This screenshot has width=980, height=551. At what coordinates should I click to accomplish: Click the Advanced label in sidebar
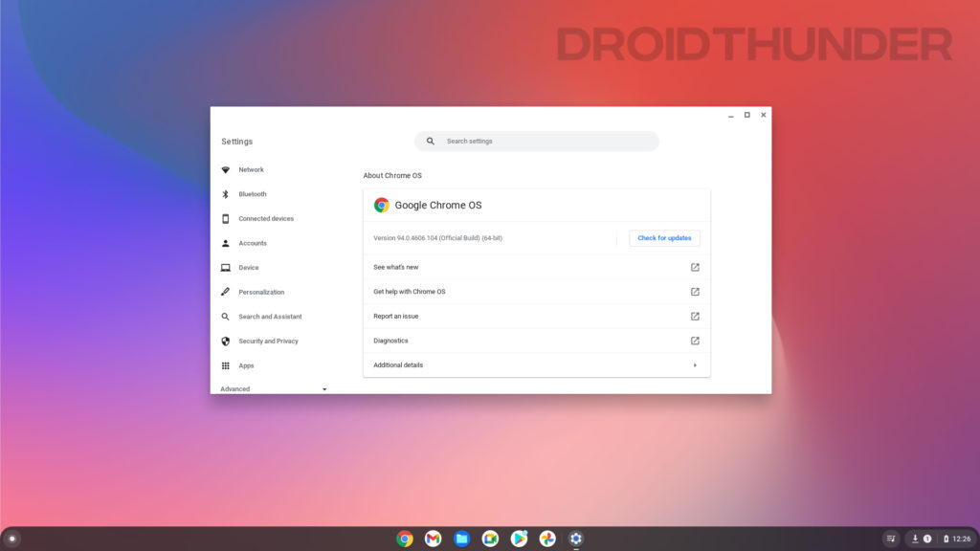pyautogui.click(x=235, y=389)
